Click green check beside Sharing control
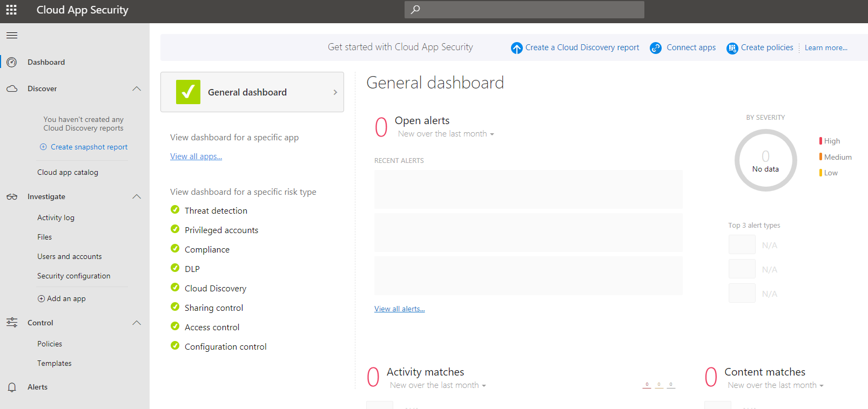The image size is (868, 409). tap(175, 306)
